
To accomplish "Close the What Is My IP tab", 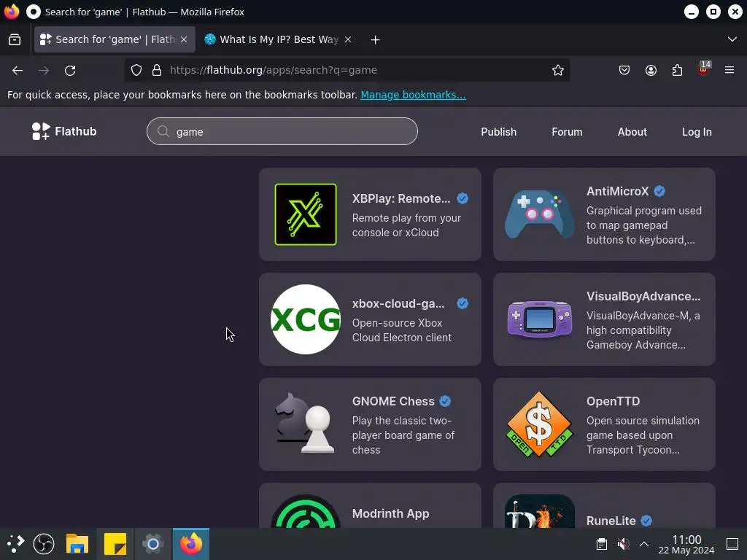I will pyautogui.click(x=348, y=39).
